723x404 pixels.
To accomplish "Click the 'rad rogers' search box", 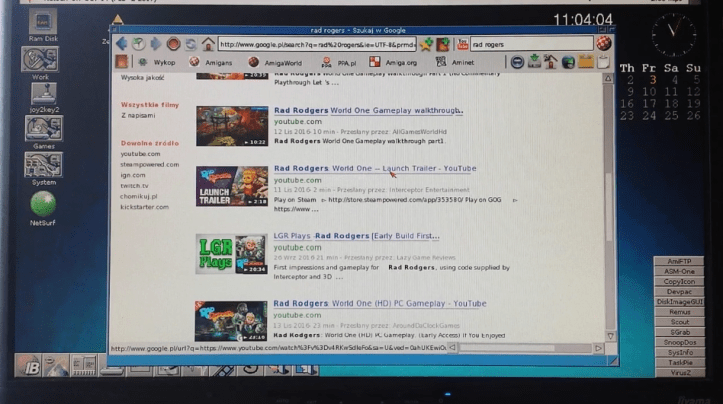I will pos(530,44).
